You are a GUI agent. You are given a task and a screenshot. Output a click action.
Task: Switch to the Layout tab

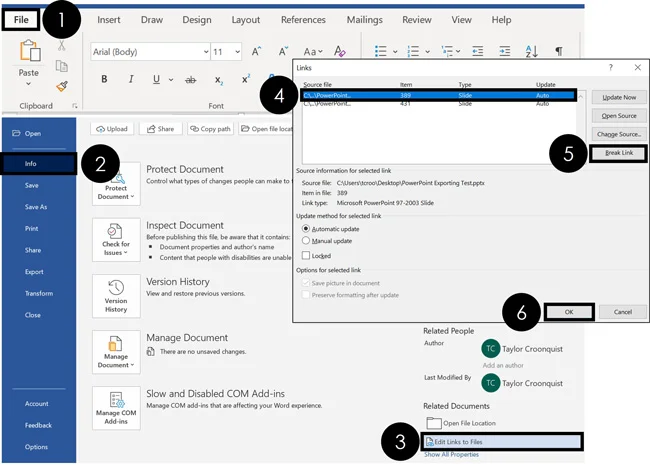pyautogui.click(x=246, y=20)
